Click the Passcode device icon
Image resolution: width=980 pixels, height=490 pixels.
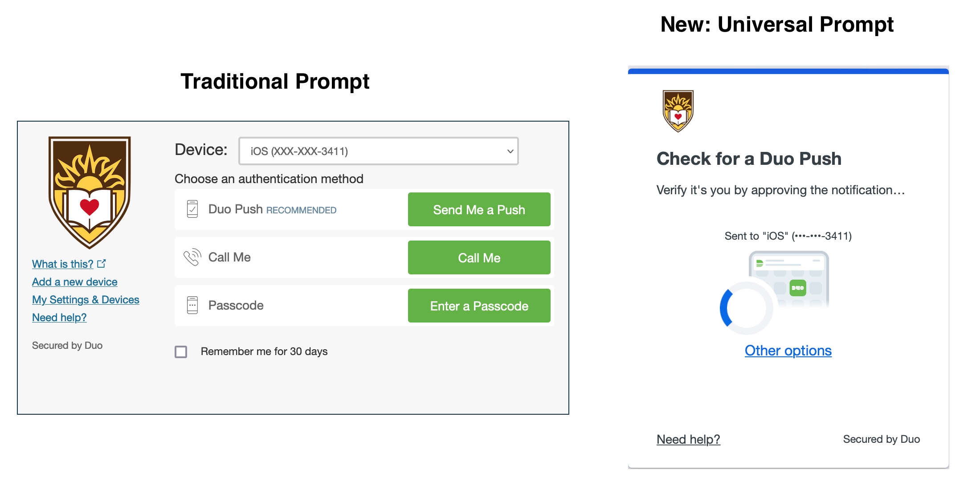coord(192,305)
